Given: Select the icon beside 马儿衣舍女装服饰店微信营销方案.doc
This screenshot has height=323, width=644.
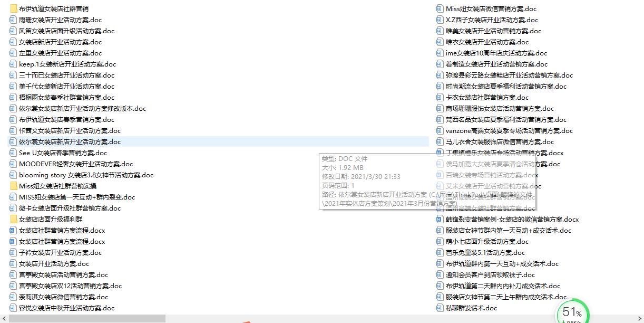Looking at the screenshot, I should 440,141.
